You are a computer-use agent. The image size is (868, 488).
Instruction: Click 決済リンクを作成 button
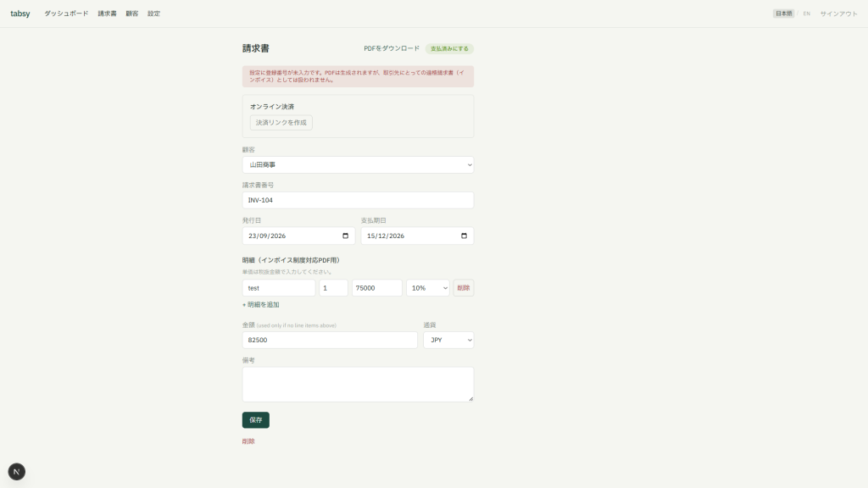pyautogui.click(x=281, y=122)
